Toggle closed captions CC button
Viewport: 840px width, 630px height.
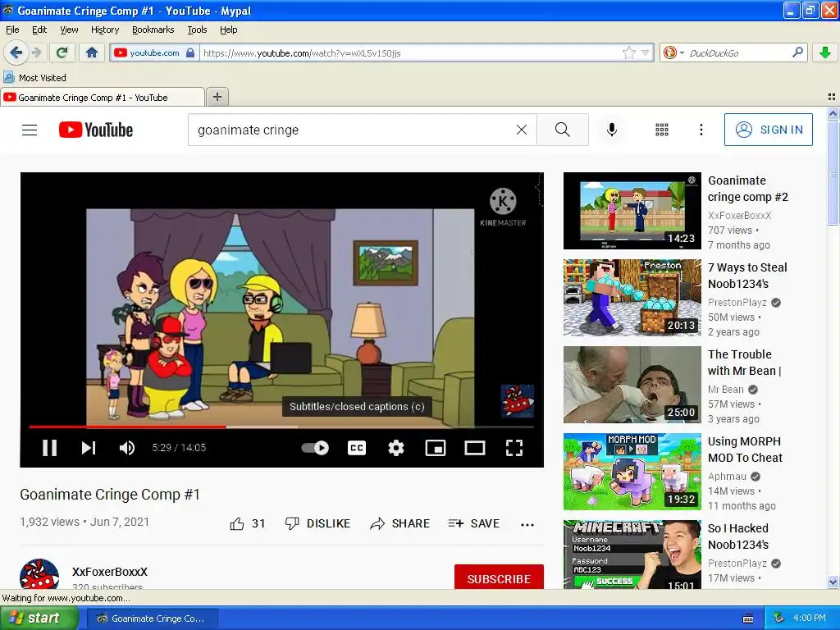coord(357,448)
